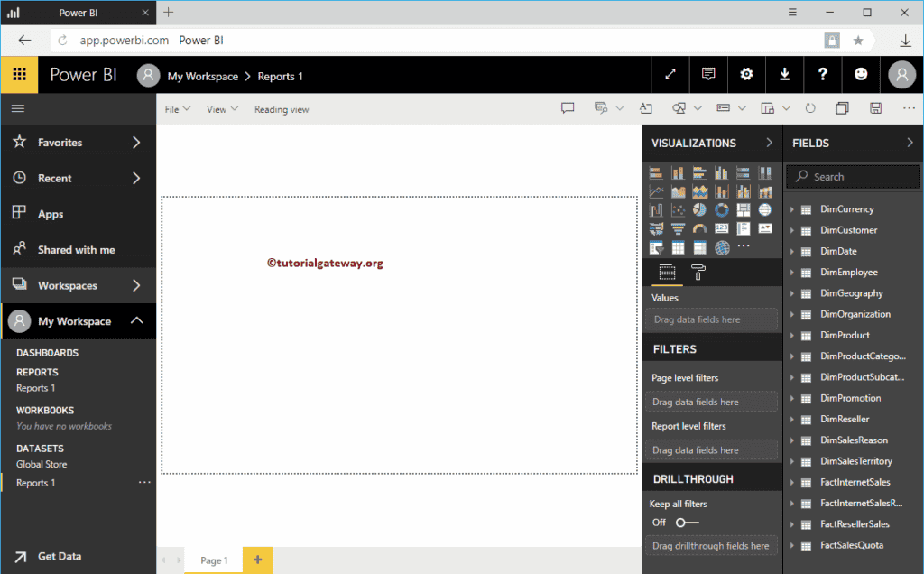924x574 pixels.
Task: Select the map globe visualization
Action: 765,209
